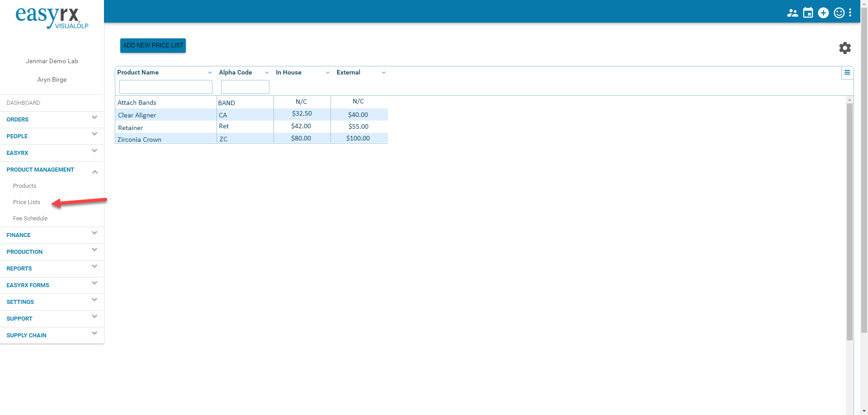Open the three-dot more options menu
Viewport: 868px width, 415px height.
click(x=850, y=13)
